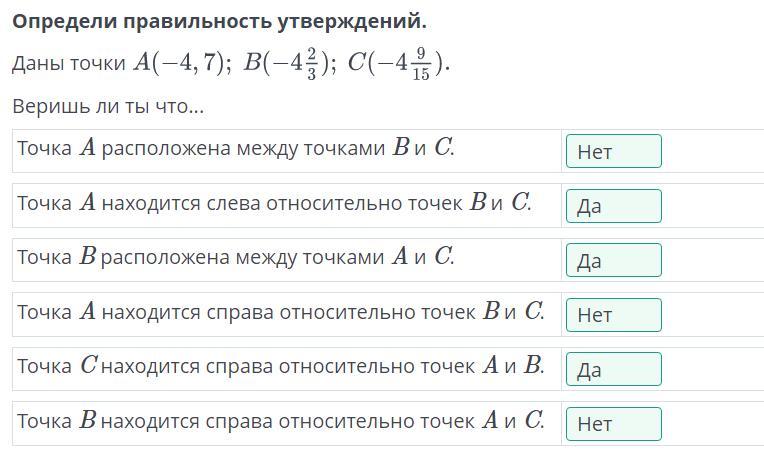Open dropdown for 'Точка A находится справа' statement
The width and height of the screenshot is (764, 459).
pyautogui.click(x=613, y=315)
